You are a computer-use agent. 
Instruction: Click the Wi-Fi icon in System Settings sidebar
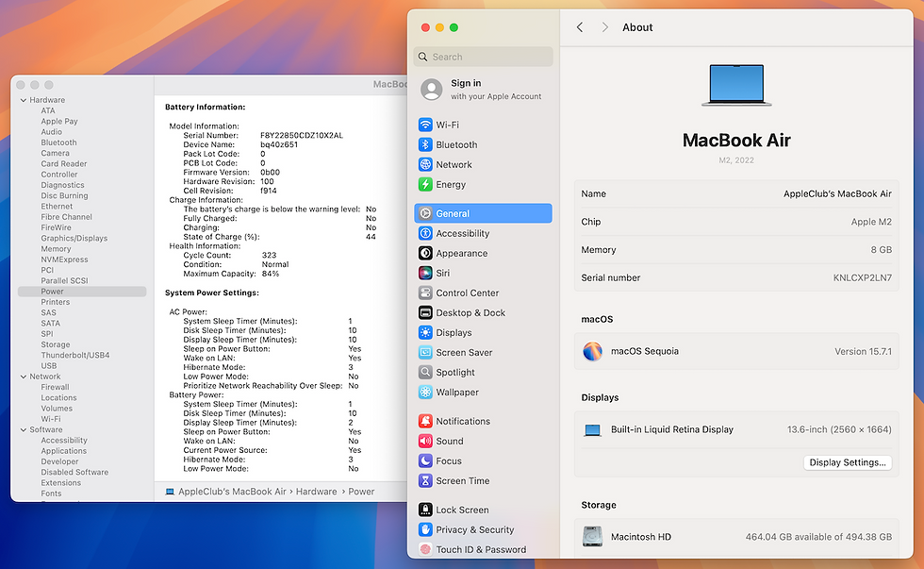click(x=425, y=125)
